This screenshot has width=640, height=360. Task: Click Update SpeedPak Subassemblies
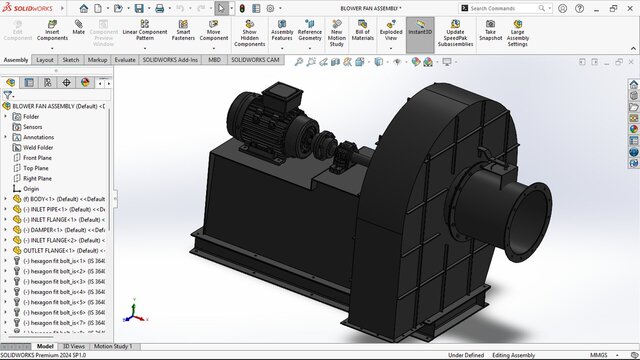click(x=455, y=33)
